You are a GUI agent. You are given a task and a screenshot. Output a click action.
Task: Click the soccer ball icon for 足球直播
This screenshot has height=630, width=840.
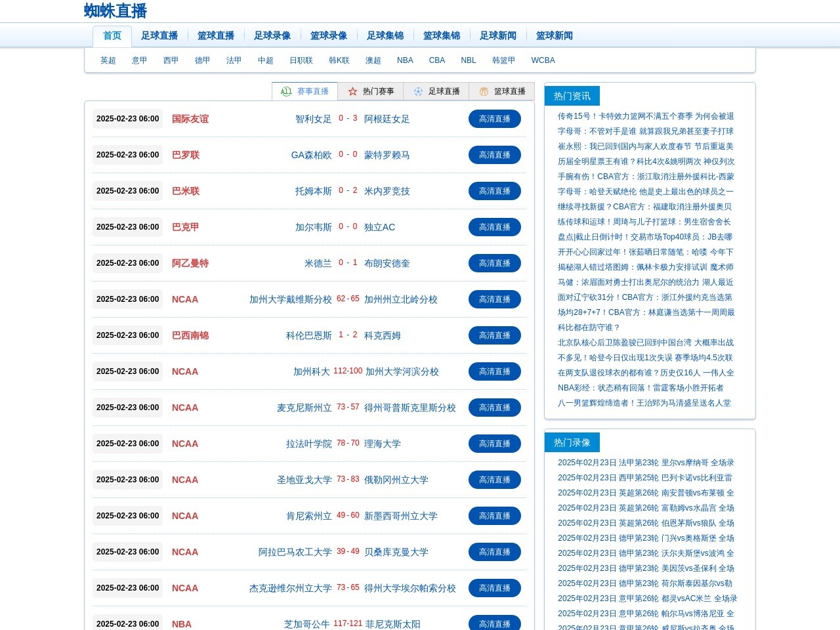(418, 91)
